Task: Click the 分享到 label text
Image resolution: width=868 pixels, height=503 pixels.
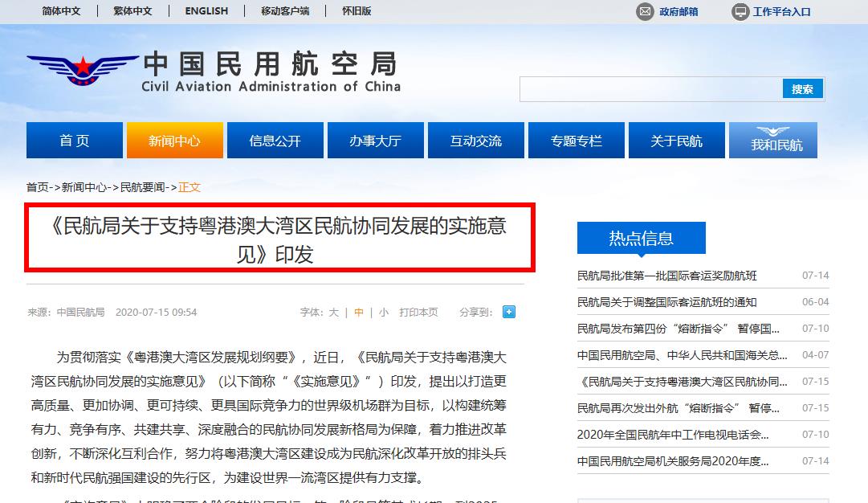Action: [475, 313]
